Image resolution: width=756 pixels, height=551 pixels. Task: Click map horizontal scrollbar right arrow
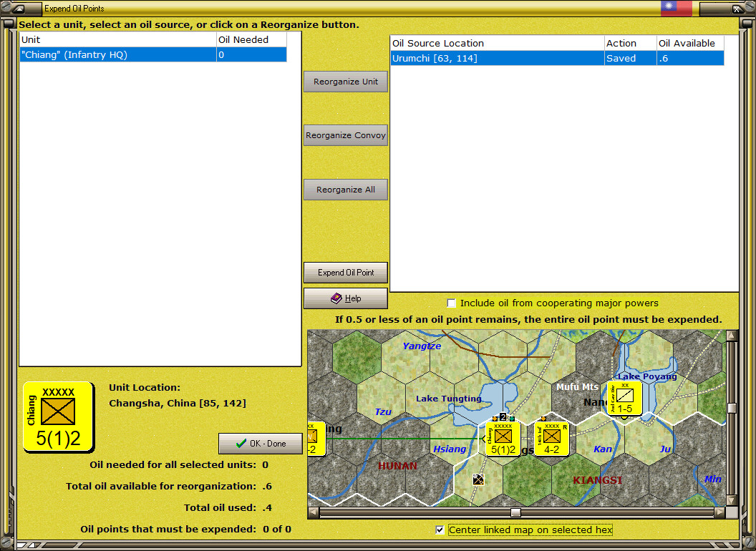click(x=719, y=512)
